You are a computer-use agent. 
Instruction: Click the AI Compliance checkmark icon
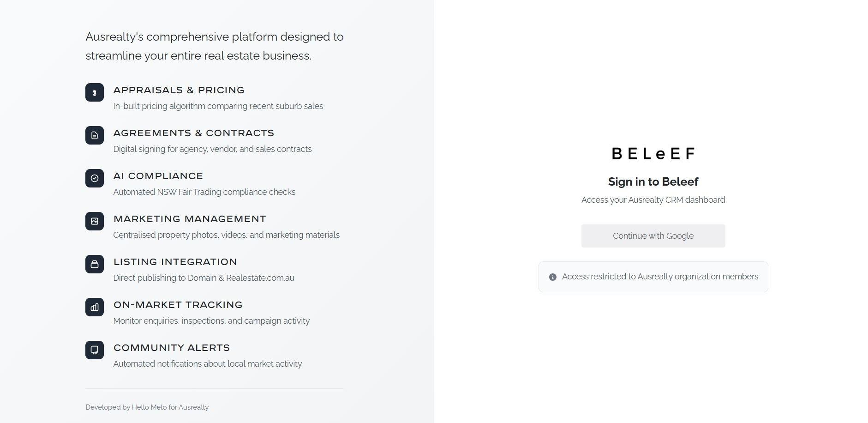point(95,178)
